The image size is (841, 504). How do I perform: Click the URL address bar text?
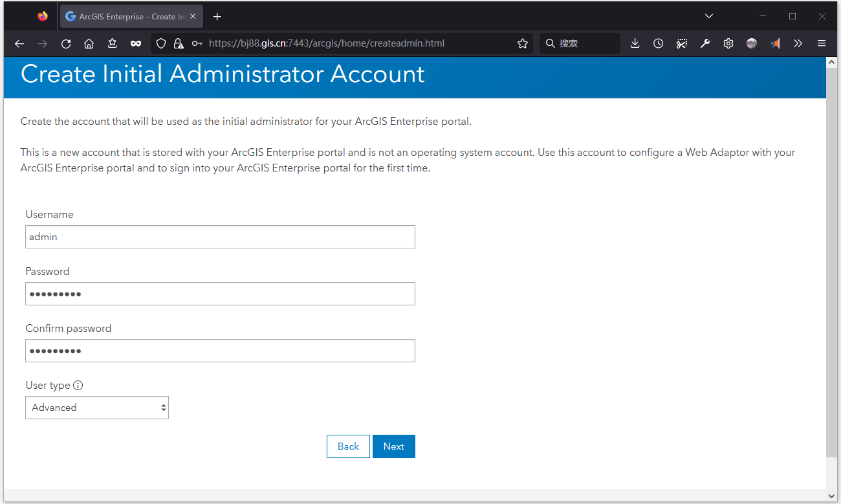point(327,43)
